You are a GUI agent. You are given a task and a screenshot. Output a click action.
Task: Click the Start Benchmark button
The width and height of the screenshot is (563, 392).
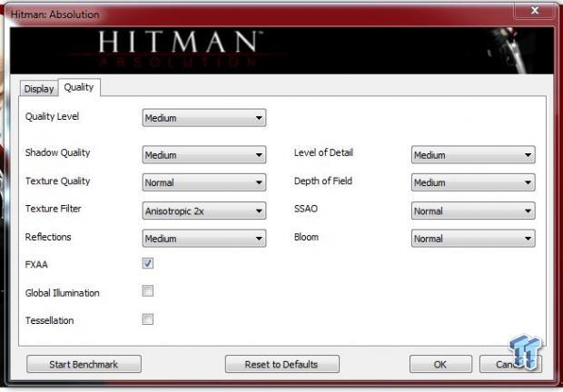pos(84,365)
